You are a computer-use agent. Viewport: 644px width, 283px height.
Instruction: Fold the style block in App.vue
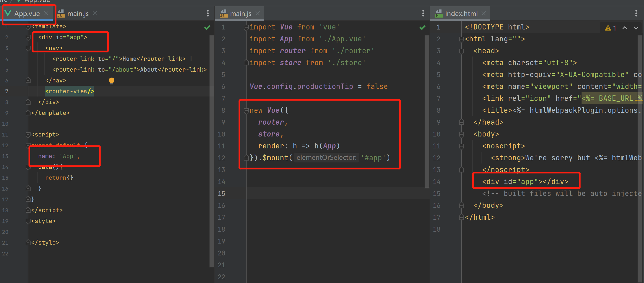tap(28, 221)
